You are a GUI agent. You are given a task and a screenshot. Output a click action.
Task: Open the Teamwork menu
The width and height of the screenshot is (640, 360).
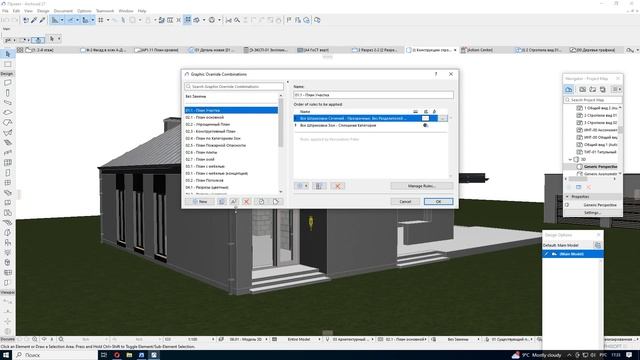[105, 11]
